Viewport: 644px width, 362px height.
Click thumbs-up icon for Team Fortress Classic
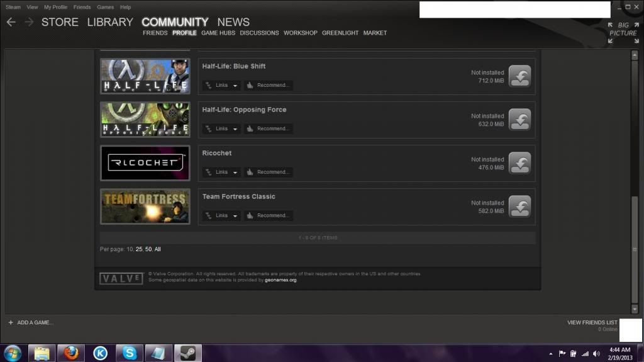pyautogui.click(x=250, y=215)
